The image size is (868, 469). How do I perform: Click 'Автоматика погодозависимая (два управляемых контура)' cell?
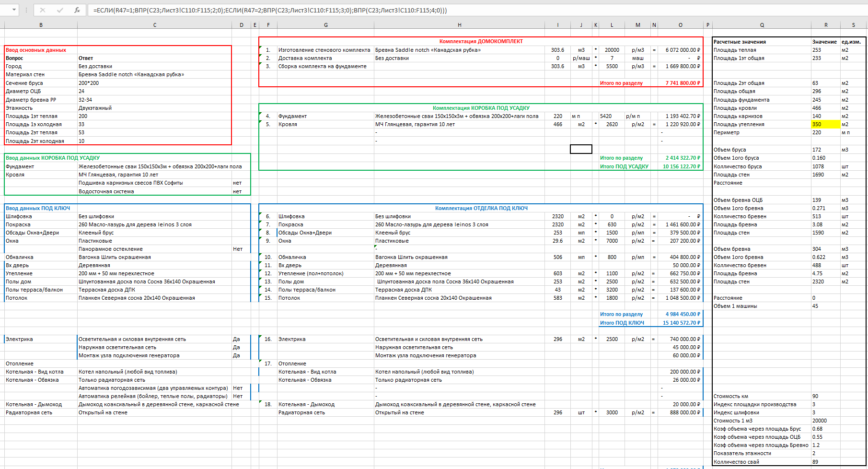click(x=153, y=388)
